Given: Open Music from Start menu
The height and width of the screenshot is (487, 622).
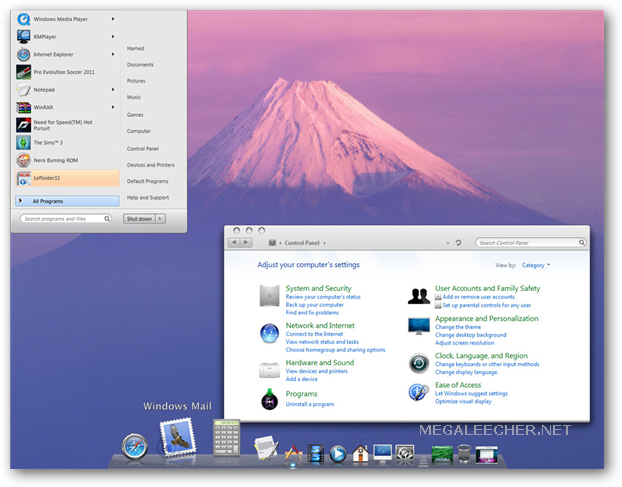Looking at the screenshot, I should coord(134,97).
